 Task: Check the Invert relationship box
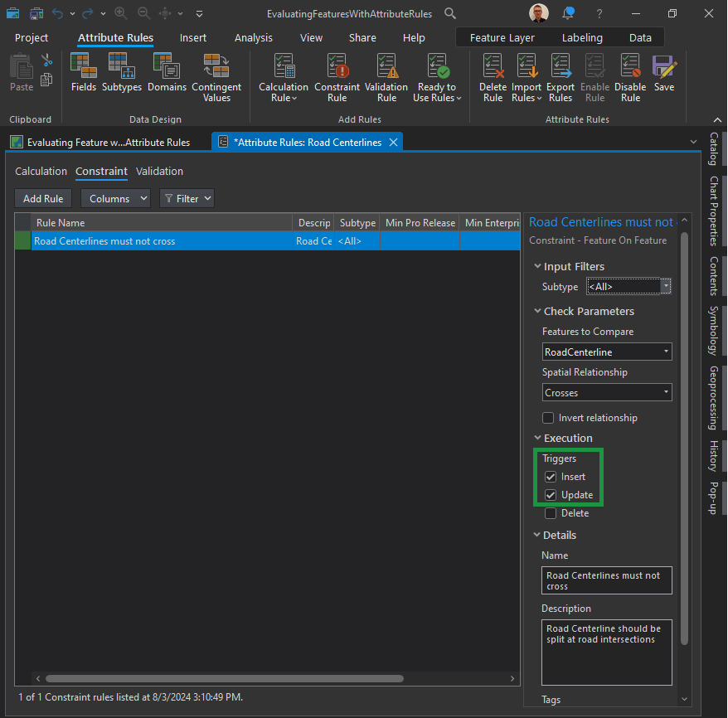(548, 418)
